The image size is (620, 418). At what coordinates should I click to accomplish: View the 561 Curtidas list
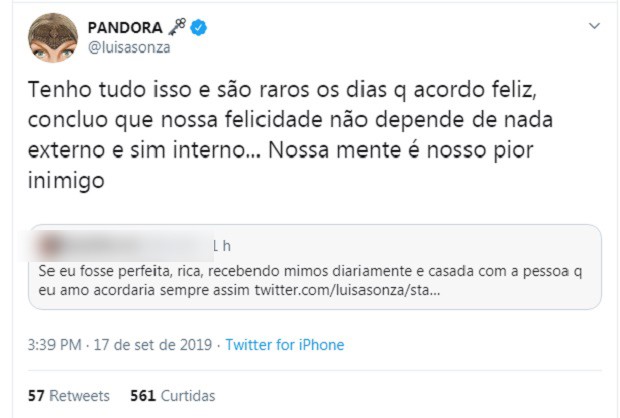167,396
